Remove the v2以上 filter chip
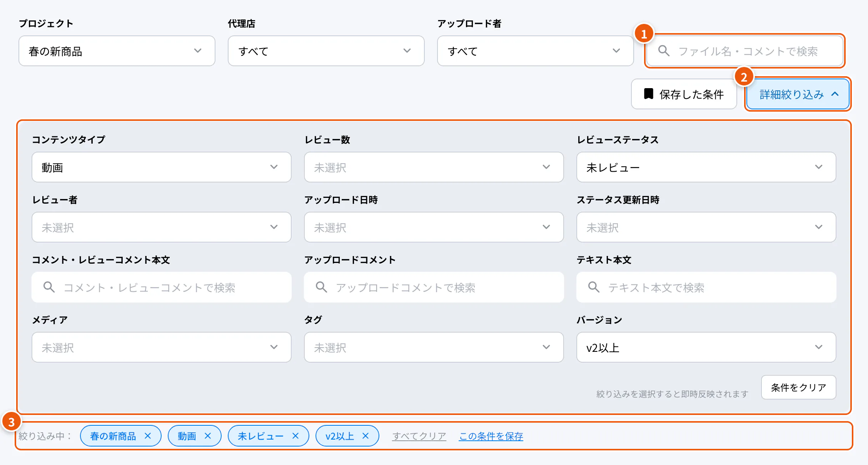The height and width of the screenshot is (465, 868). (366, 436)
